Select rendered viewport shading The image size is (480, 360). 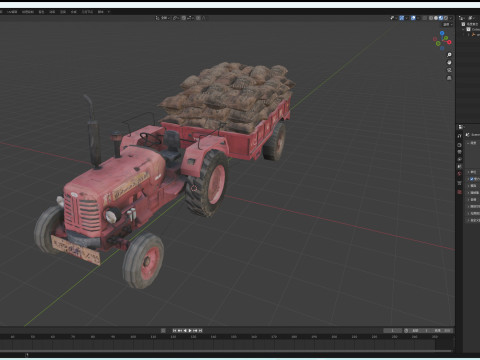446,18
